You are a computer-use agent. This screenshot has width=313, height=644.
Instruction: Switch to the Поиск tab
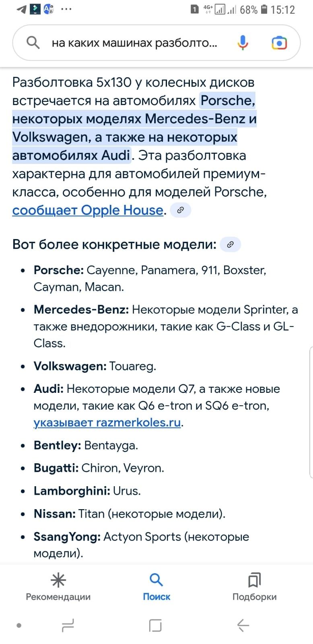coord(156,587)
